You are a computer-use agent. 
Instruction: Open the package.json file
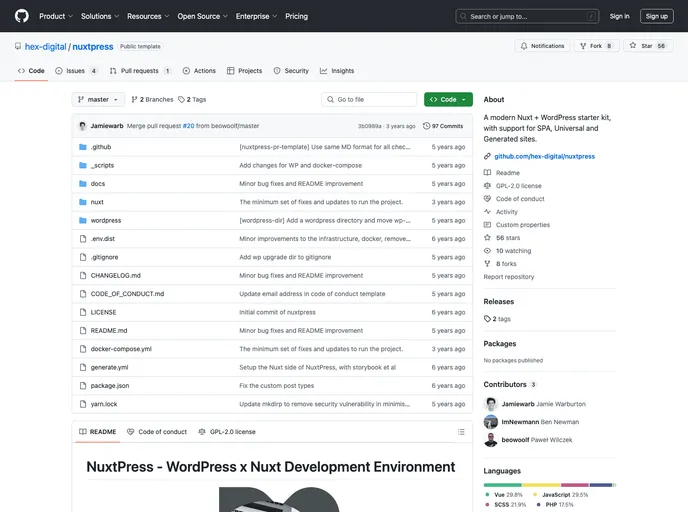[x=110, y=386]
